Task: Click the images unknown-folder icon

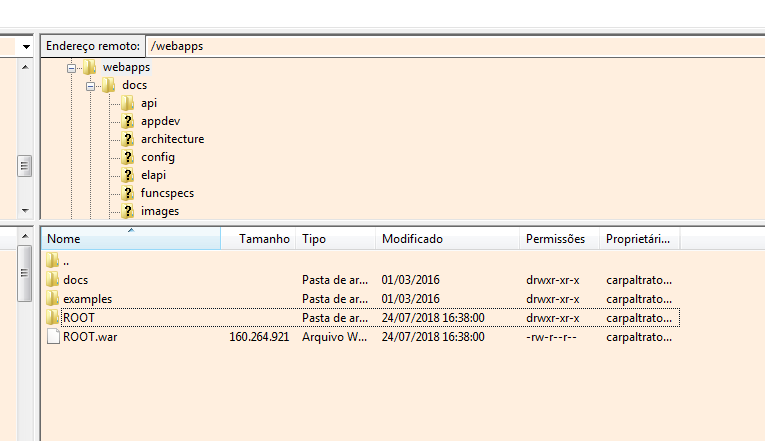Action: 127,211
